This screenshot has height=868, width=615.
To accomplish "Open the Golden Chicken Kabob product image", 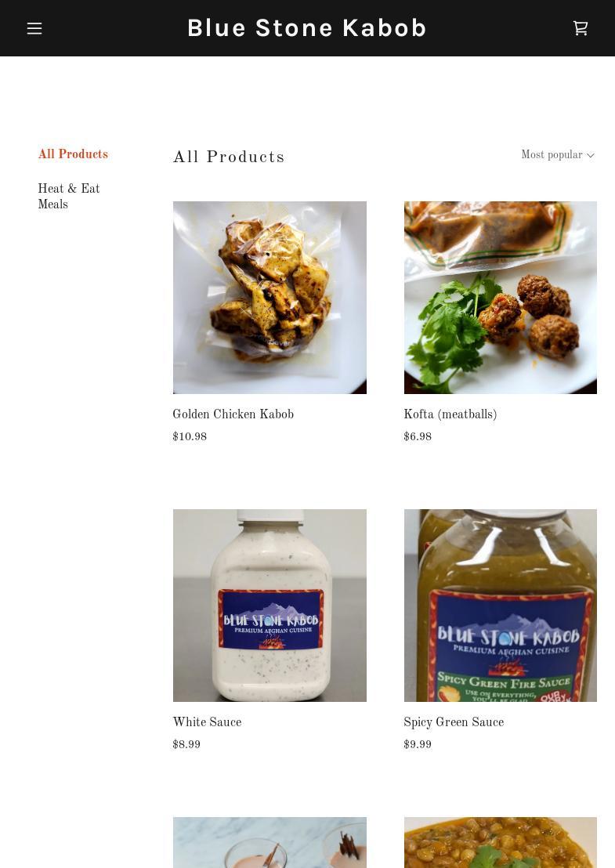I will [270, 298].
